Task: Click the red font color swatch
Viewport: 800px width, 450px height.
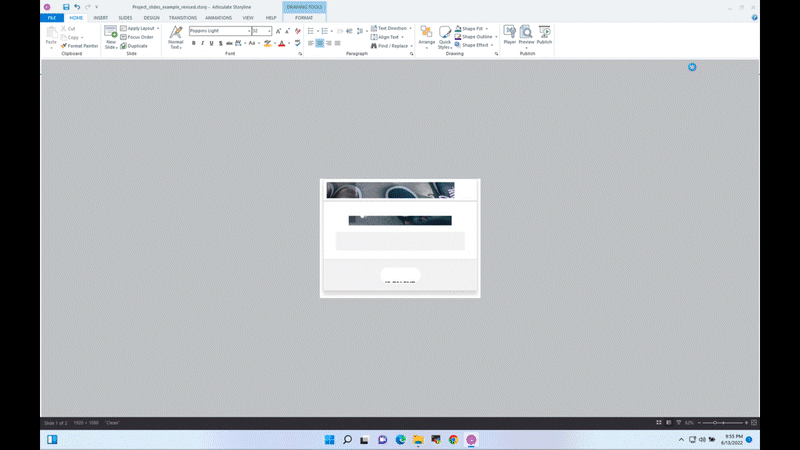Action: click(x=282, y=43)
